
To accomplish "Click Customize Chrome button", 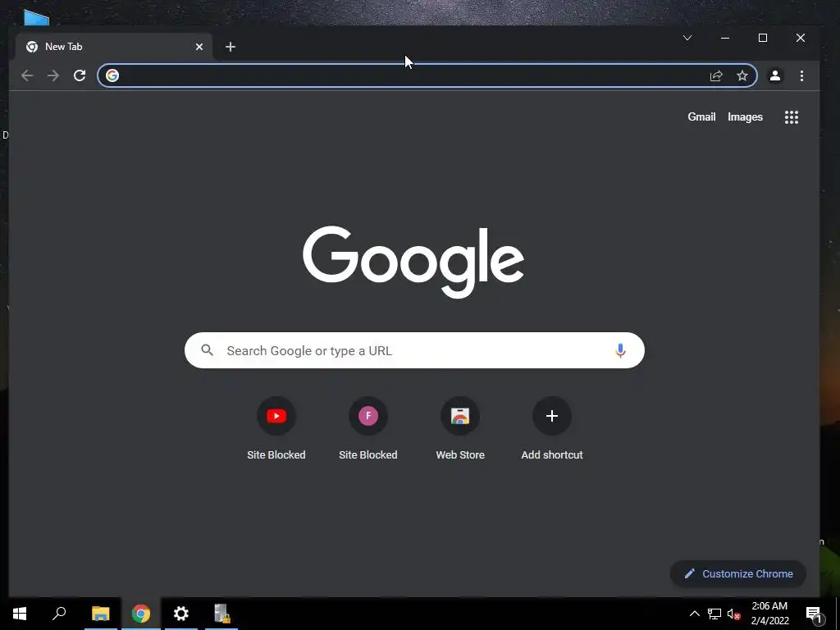I will tap(737, 573).
